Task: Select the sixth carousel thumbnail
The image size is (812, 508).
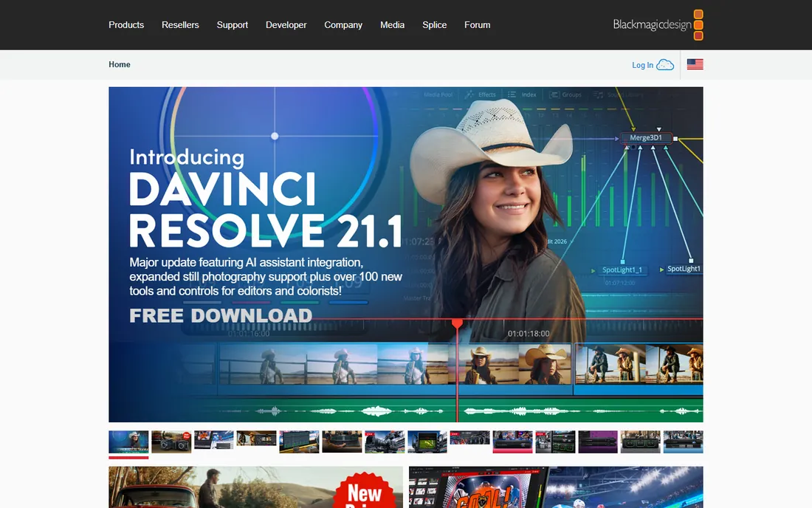Action: 342,442
